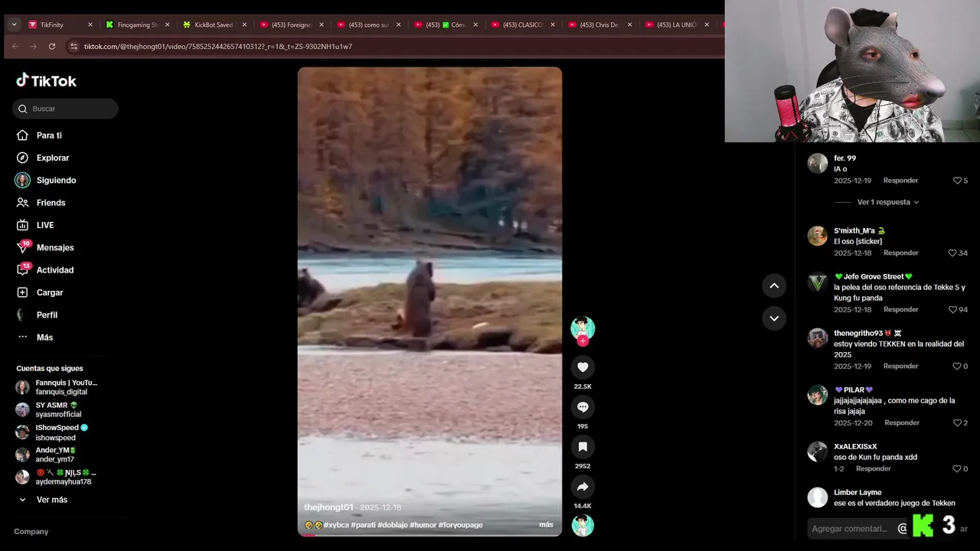Switch to the TikFinity browser tab
This screenshot has height=551, width=980.
(60, 24)
